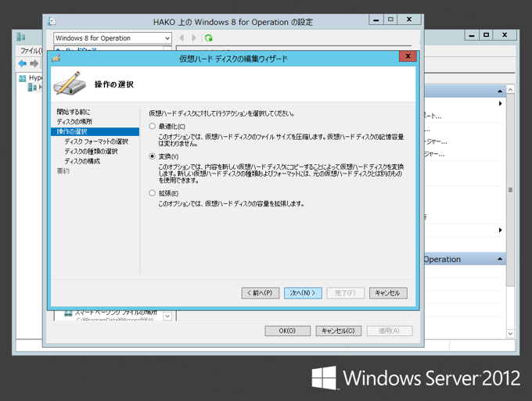This screenshot has width=532, height=401.
Task: Click forward arrow in Hyper-V Manager toolbar
Action: pyautogui.click(x=34, y=63)
